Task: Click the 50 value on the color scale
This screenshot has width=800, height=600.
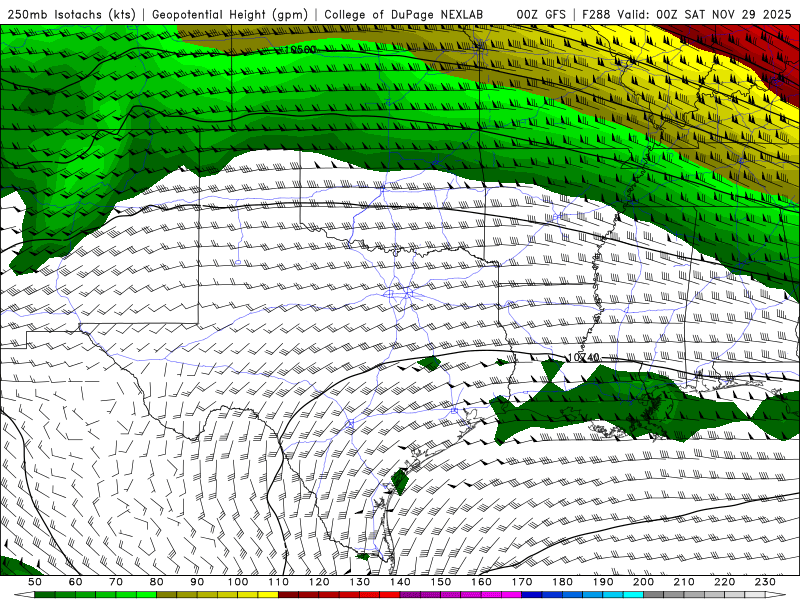Action: pos(34,582)
